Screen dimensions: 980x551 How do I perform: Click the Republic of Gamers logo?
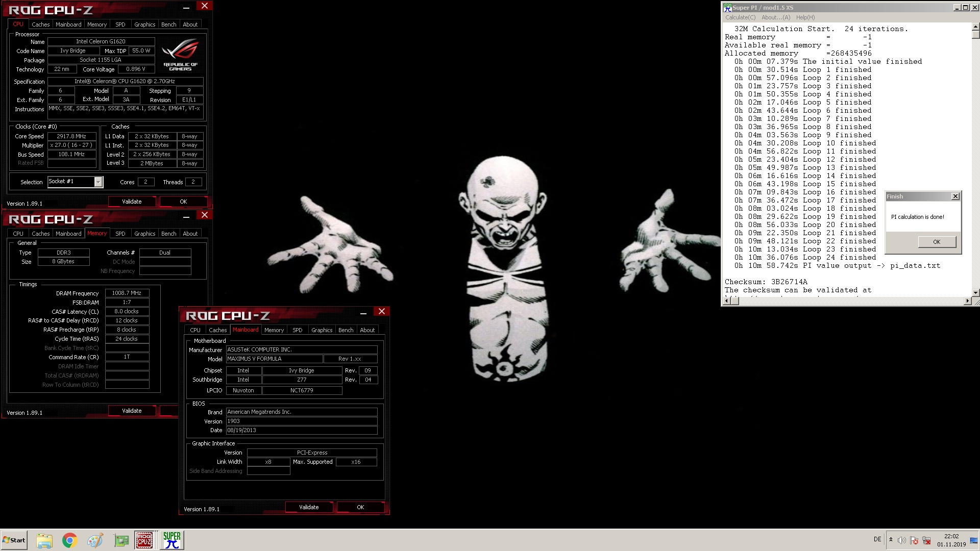pyautogui.click(x=180, y=55)
